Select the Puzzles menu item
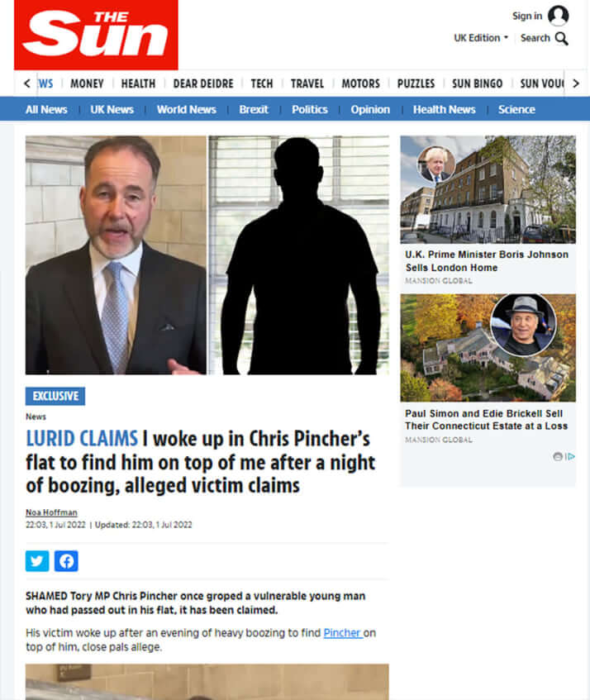 pos(416,83)
